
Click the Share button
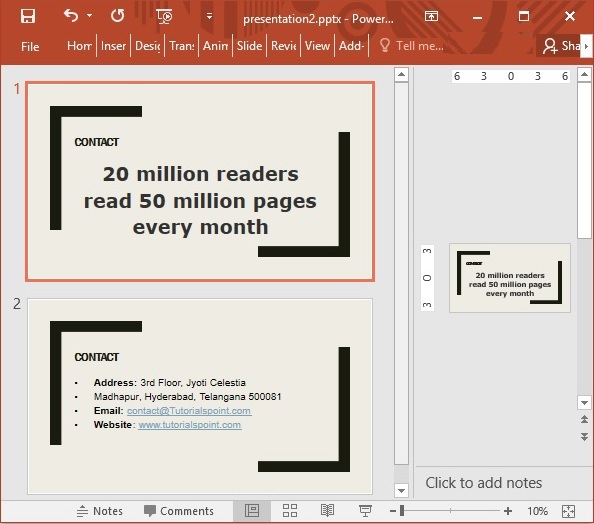(x=561, y=46)
